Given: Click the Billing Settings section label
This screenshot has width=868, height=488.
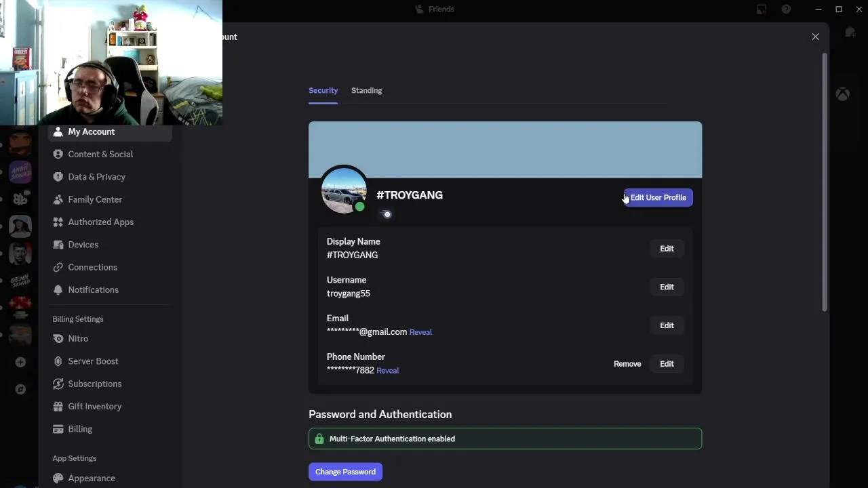Looking at the screenshot, I should (x=78, y=319).
